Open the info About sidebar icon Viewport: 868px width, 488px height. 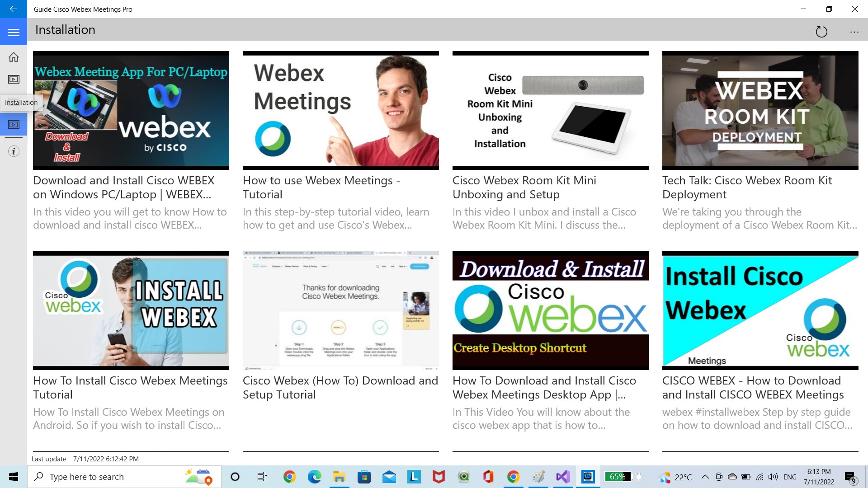tap(14, 151)
